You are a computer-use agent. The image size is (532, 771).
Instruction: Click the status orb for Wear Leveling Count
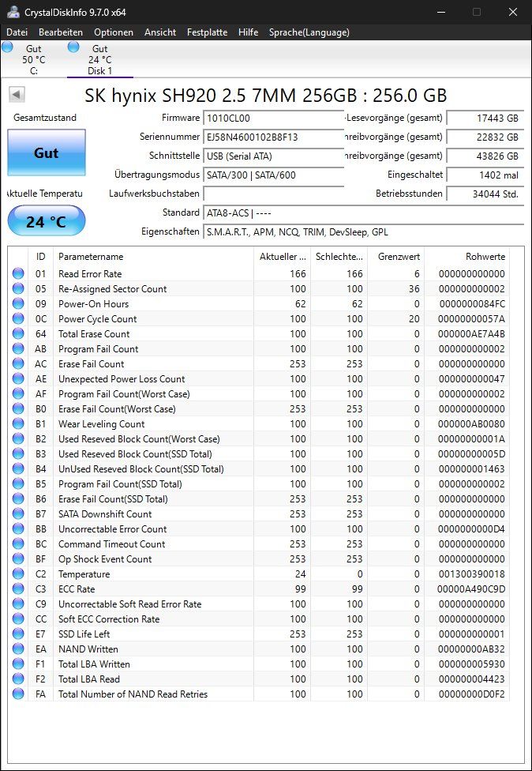tap(18, 424)
